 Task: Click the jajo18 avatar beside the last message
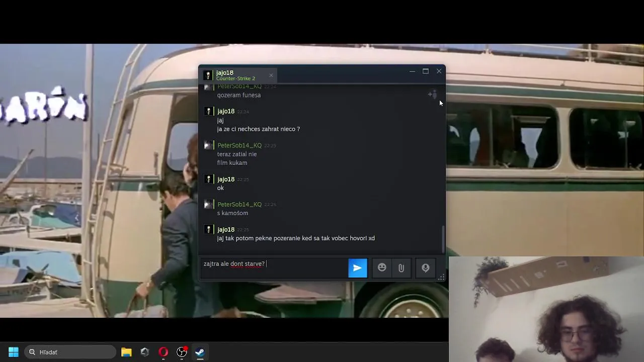(208, 229)
